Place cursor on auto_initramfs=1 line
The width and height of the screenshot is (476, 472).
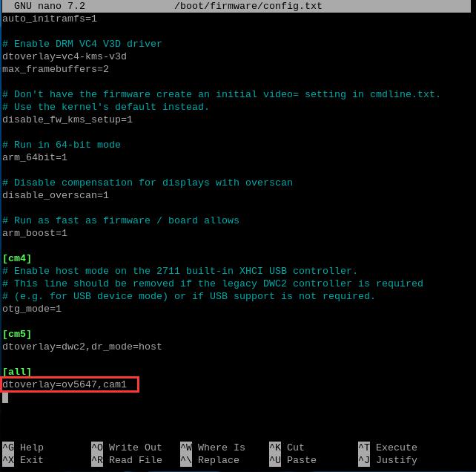pyautogui.click(x=50, y=19)
